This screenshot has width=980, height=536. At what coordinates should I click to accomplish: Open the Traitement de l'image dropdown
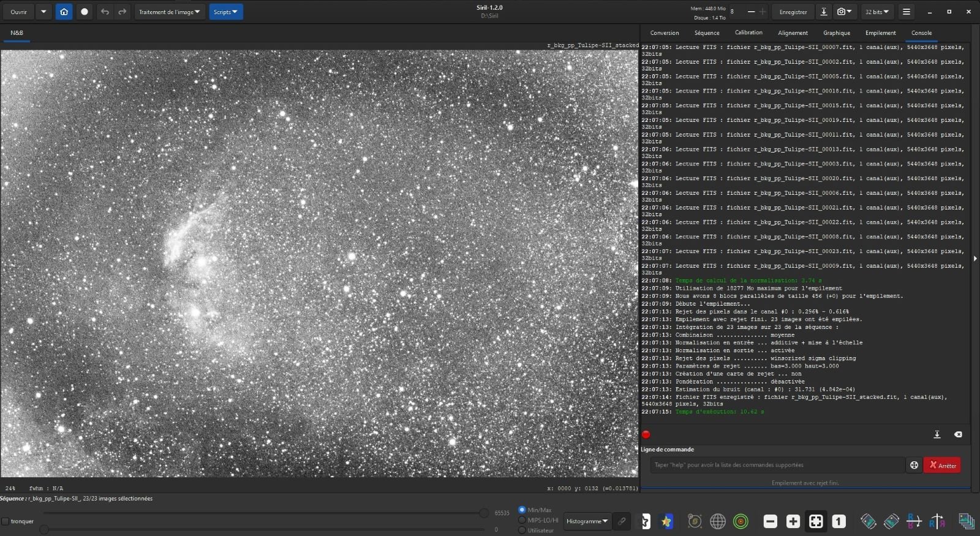(169, 12)
